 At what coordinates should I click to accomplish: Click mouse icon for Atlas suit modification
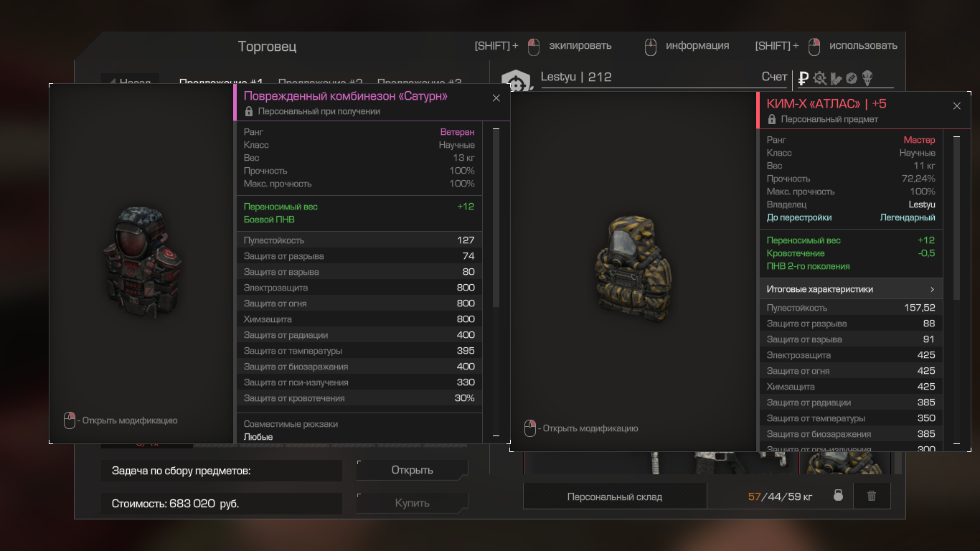click(530, 428)
